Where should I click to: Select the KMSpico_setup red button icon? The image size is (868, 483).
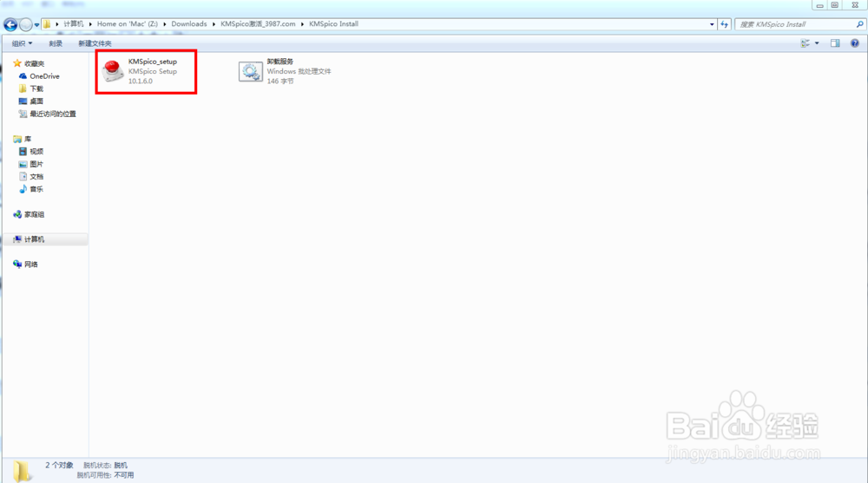[112, 71]
